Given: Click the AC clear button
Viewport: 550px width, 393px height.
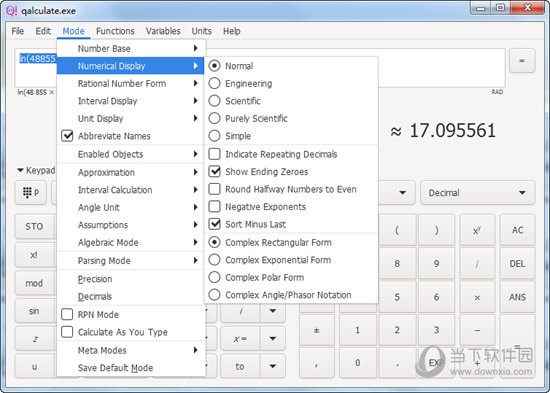Looking at the screenshot, I should (517, 230).
